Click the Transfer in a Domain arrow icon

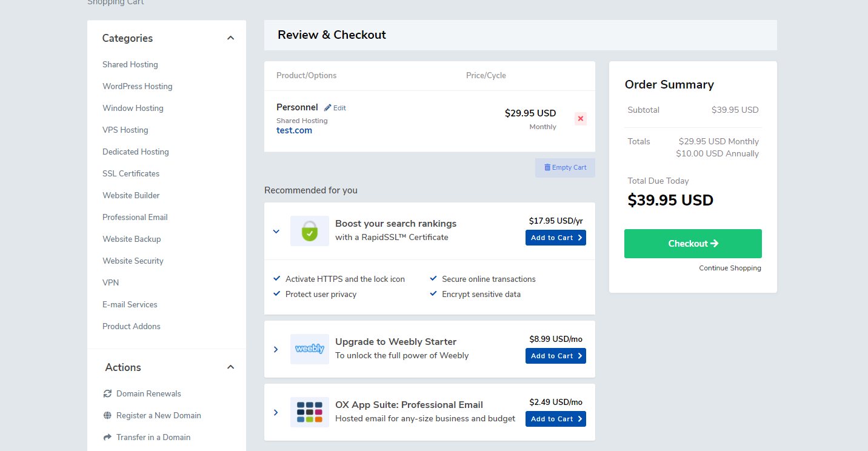point(107,437)
